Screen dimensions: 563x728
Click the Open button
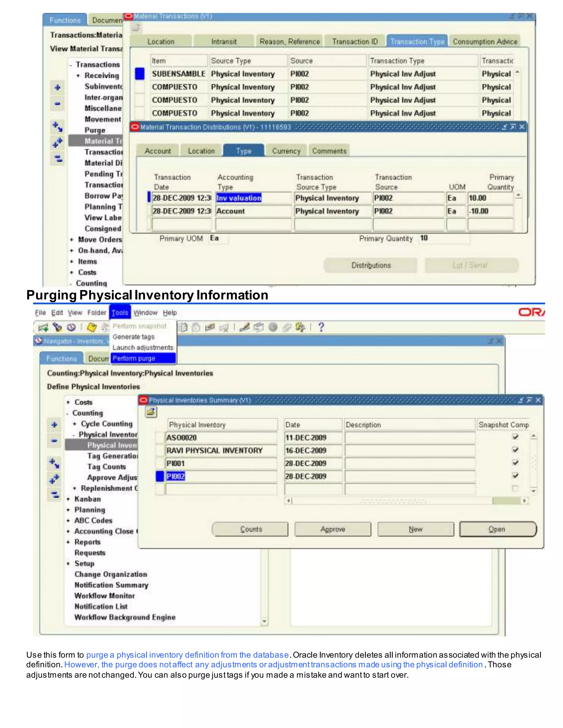[498, 529]
